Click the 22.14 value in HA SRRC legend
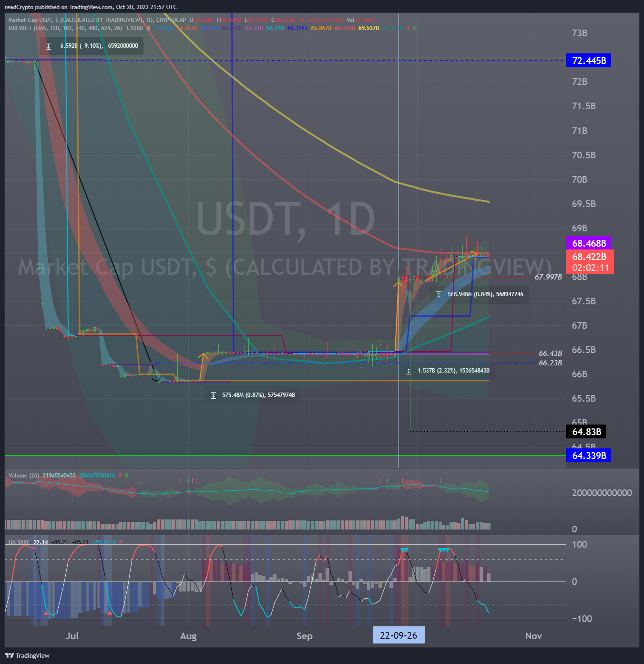The height and width of the screenshot is (664, 644). tap(41, 542)
